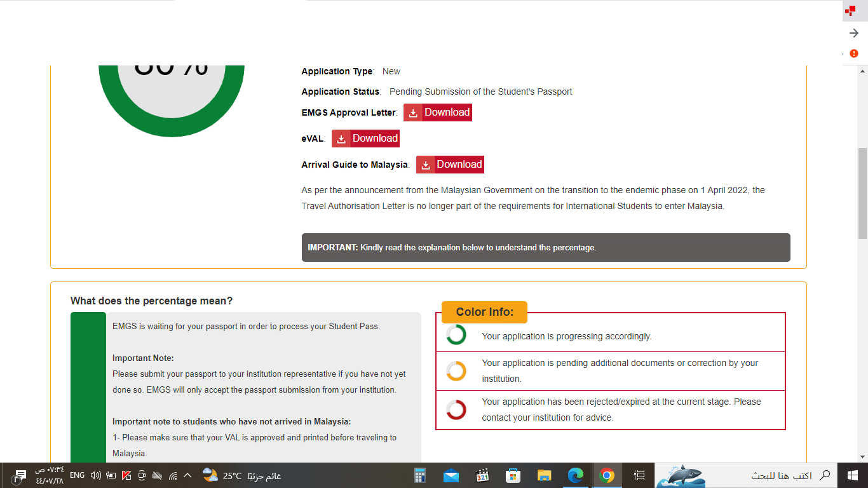
Task: Expand hidden system tray icons chevron
Action: 187,475
